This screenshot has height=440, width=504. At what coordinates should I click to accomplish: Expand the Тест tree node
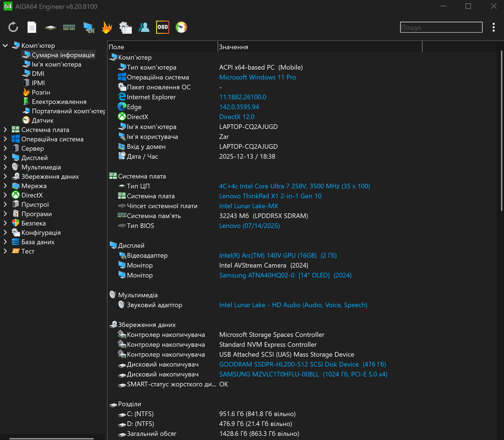point(5,251)
